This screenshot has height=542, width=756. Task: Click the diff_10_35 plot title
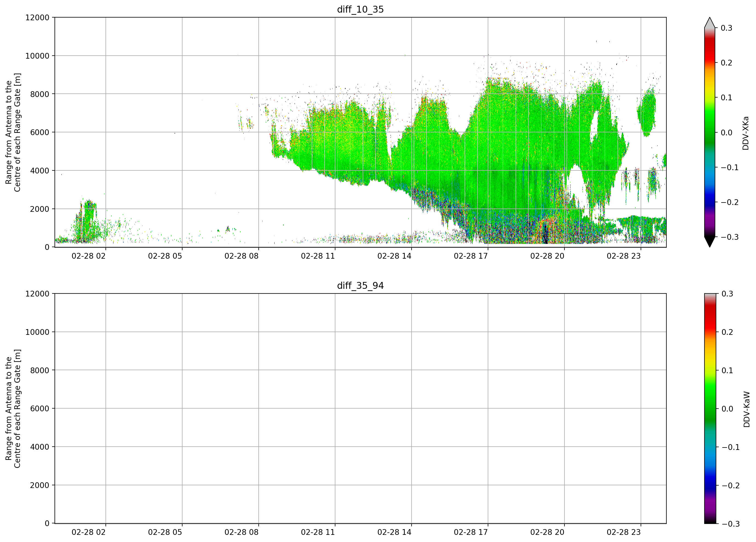[360, 9]
